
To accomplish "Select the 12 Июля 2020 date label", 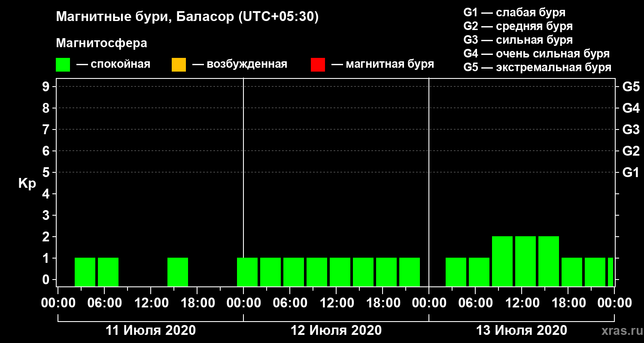I will [x=336, y=331].
